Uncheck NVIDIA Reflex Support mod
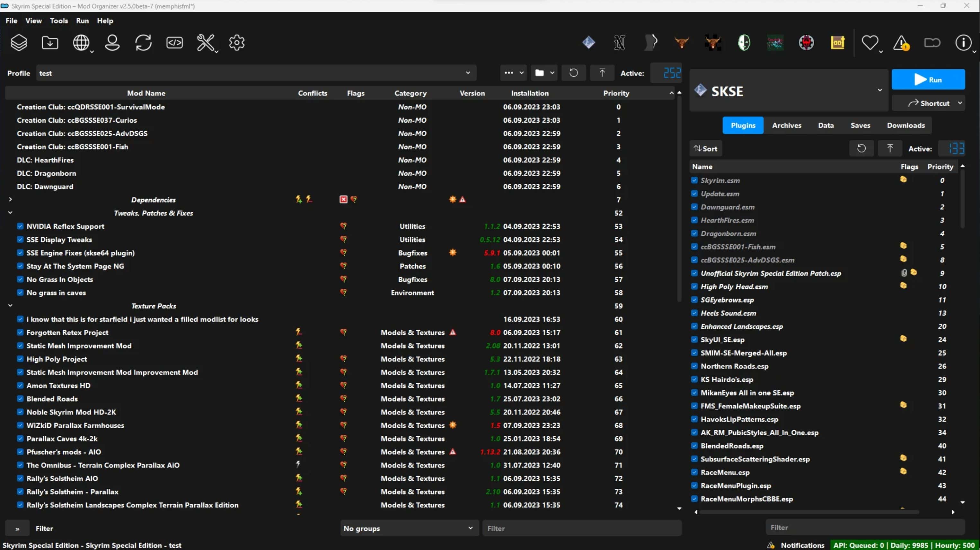This screenshot has width=980, height=550. (20, 226)
